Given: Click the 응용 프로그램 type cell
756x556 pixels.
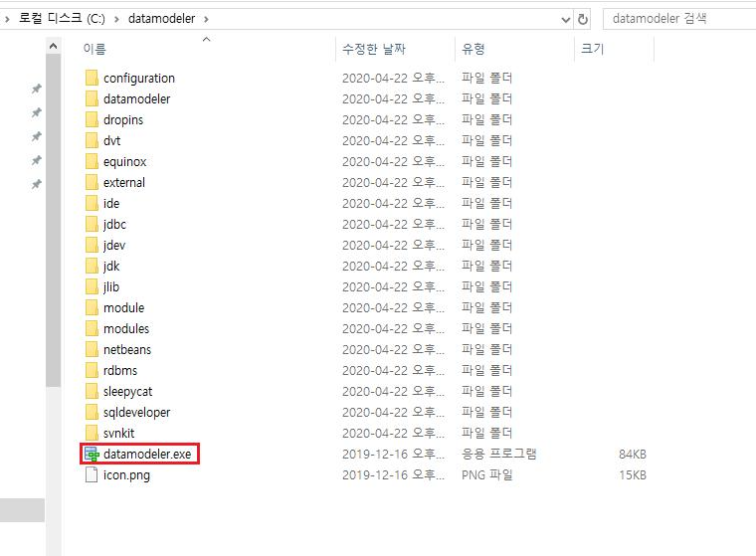Looking at the screenshot, I should pyautogui.click(x=499, y=454).
